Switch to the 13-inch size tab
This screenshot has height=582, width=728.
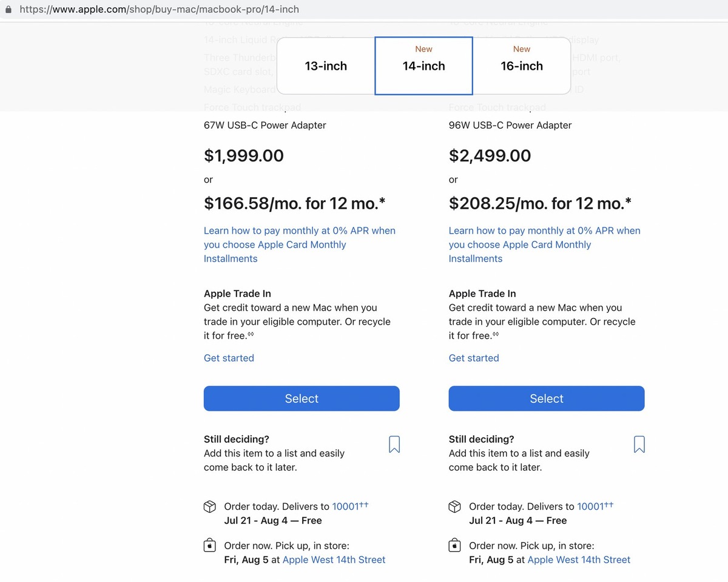pos(326,66)
